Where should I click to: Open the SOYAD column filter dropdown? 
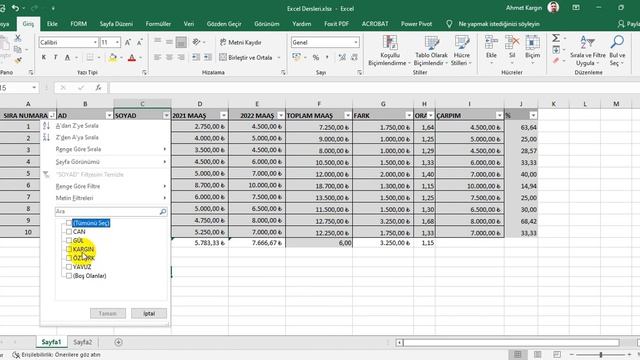(x=166, y=116)
